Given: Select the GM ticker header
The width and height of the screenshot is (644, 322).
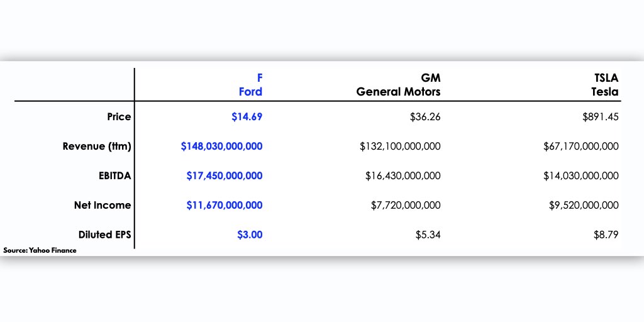Looking at the screenshot, I should tap(430, 77).
